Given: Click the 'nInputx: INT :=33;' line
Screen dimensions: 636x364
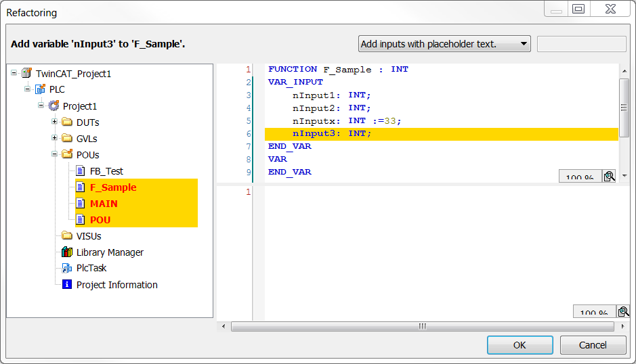Looking at the screenshot, I should point(347,121).
